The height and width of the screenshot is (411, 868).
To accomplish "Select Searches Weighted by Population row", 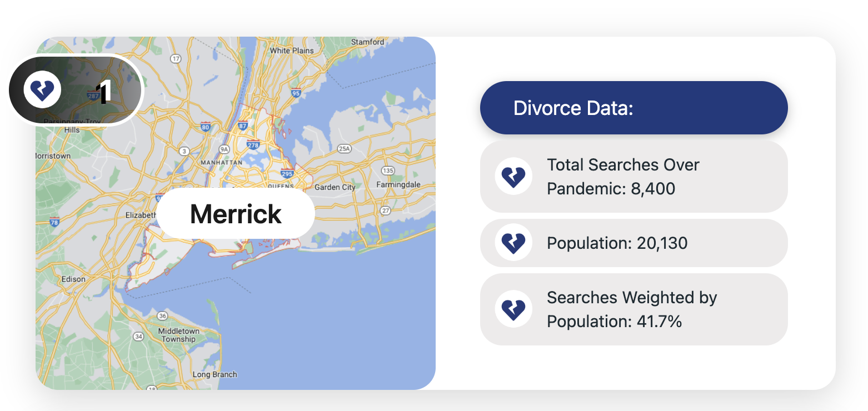I will pyautogui.click(x=634, y=309).
